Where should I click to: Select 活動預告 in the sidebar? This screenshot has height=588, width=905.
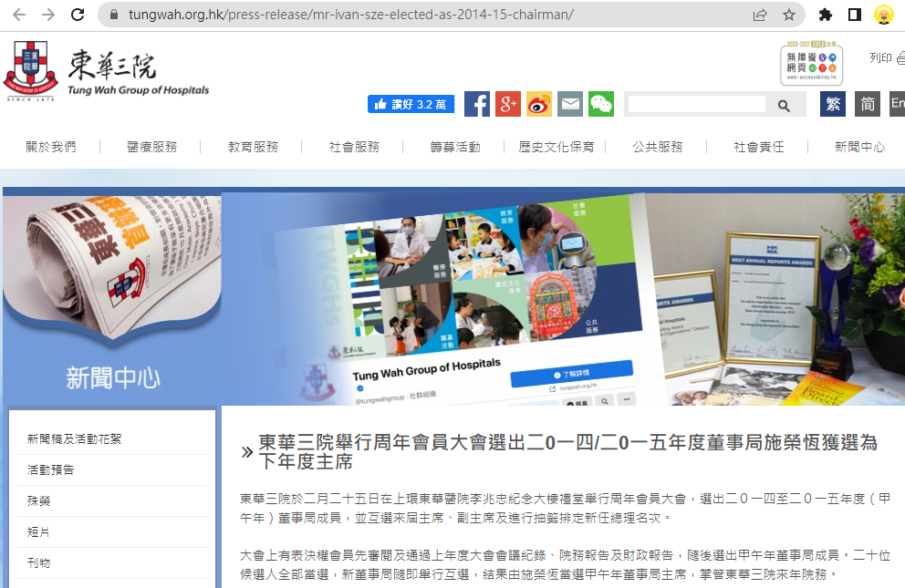coord(51,469)
